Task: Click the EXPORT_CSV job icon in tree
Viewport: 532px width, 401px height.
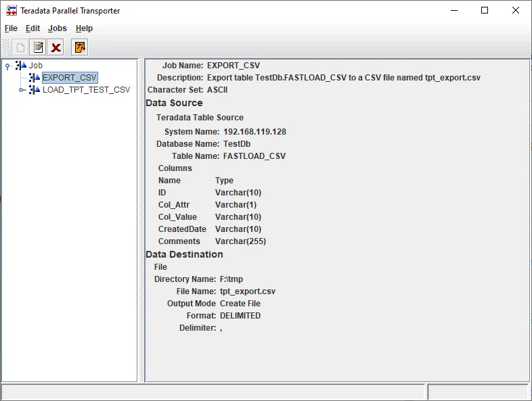Action: 35,78
